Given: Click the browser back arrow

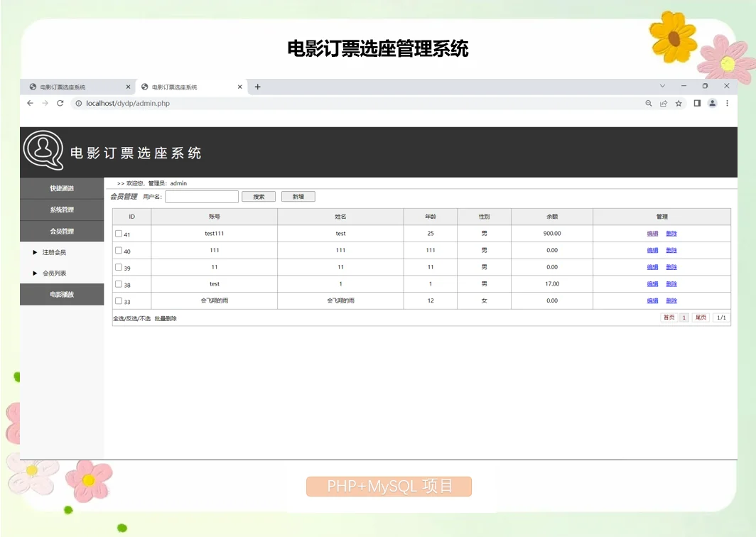Looking at the screenshot, I should click(x=29, y=103).
